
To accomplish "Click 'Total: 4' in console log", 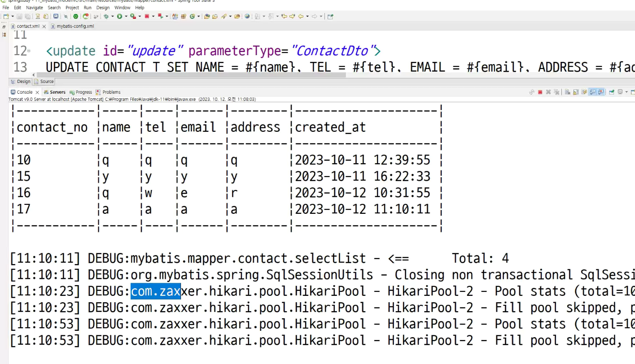I will click(x=480, y=259).
